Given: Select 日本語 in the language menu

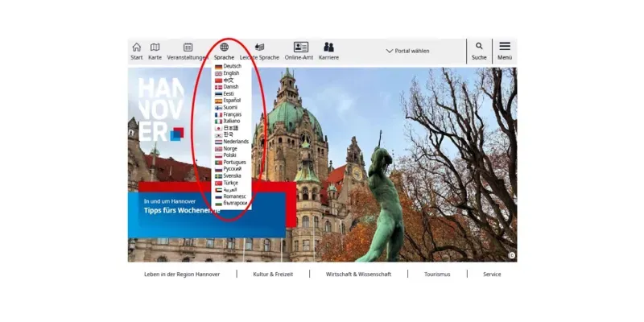Looking at the screenshot, I should click(x=227, y=128).
